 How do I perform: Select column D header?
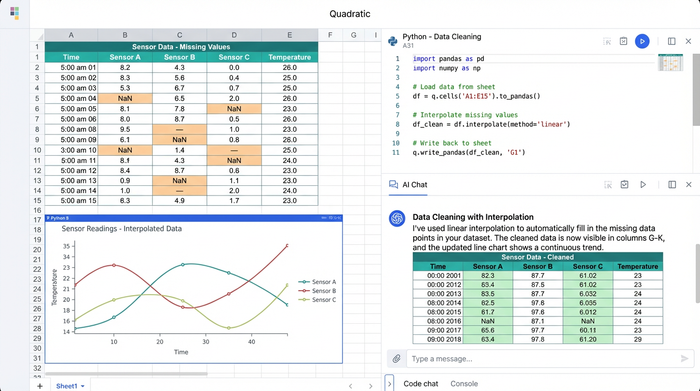coord(234,35)
